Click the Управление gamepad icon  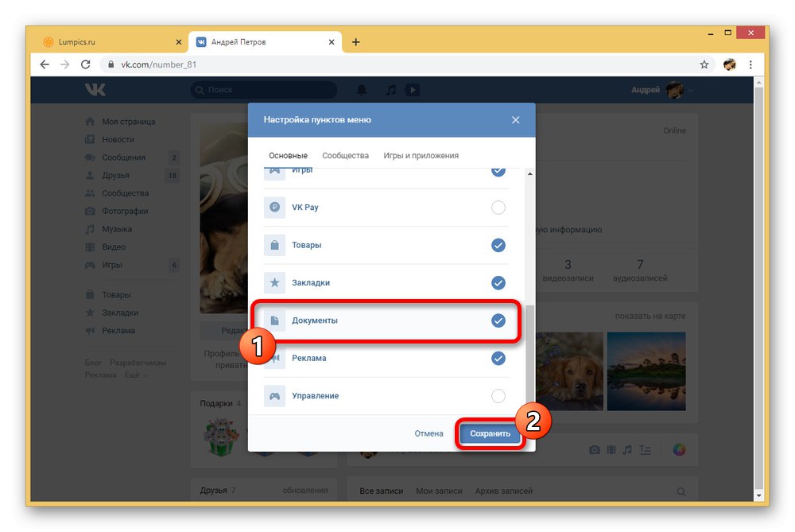(x=274, y=395)
